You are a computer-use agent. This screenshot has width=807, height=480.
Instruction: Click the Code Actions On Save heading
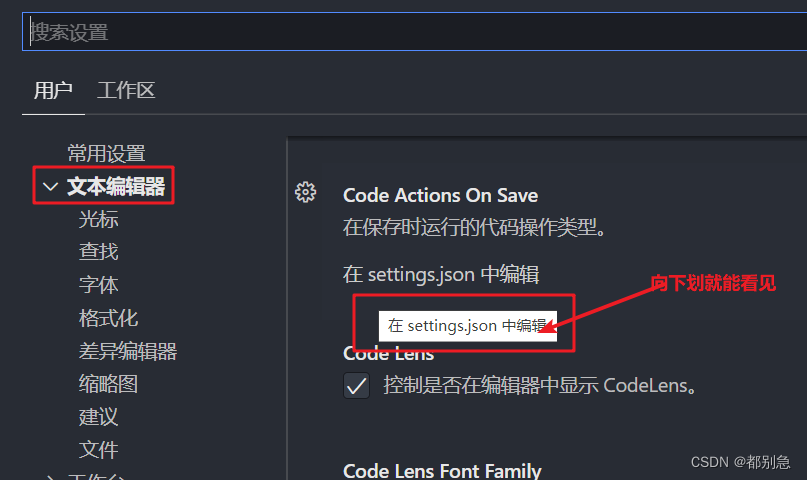(x=440, y=195)
